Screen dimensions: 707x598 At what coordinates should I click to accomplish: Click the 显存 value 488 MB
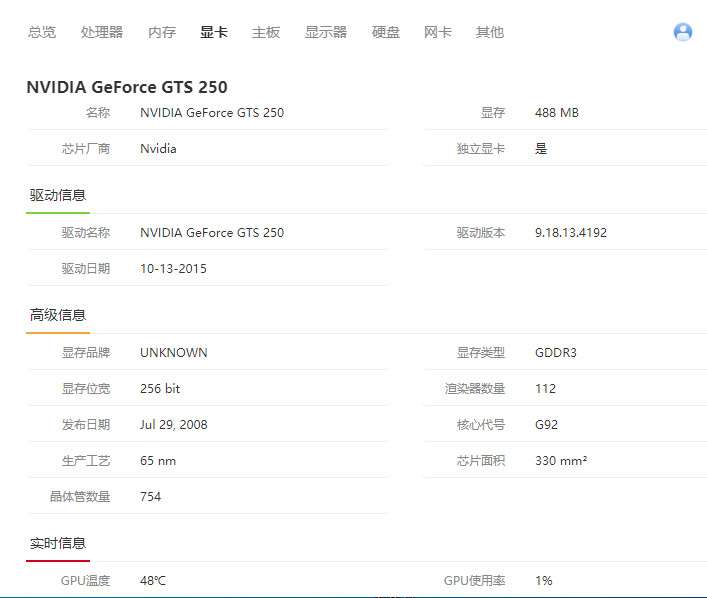pyautogui.click(x=557, y=113)
